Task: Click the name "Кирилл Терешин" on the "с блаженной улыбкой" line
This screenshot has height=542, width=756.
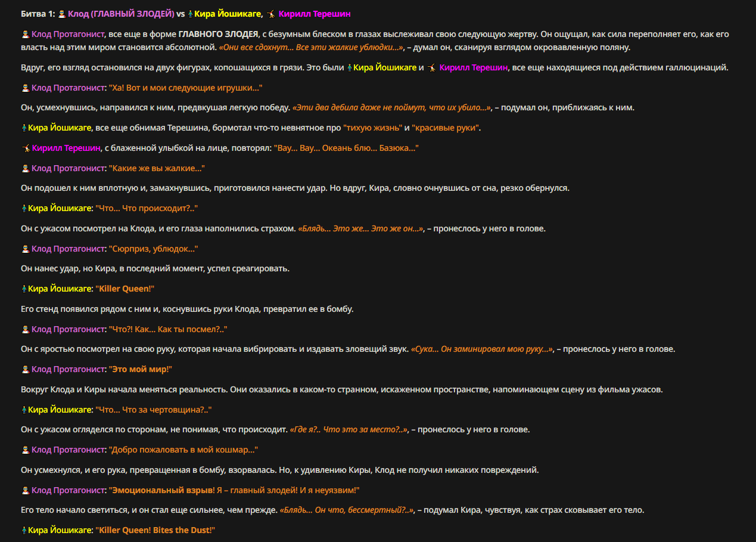Action: 66,148
